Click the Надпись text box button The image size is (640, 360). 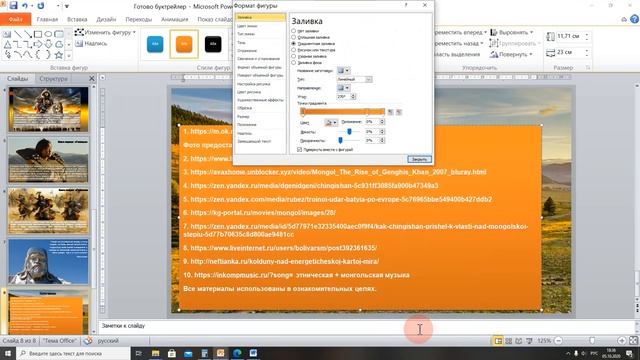point(91,43)
